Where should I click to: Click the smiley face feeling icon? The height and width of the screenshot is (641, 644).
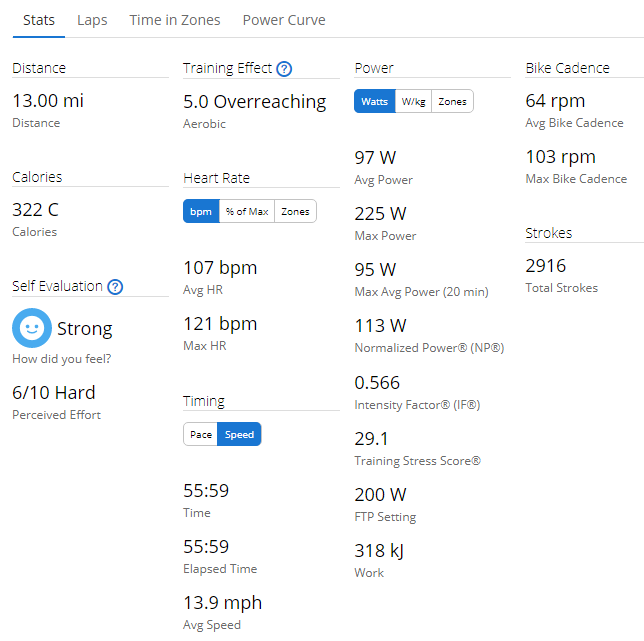(32, 328)
